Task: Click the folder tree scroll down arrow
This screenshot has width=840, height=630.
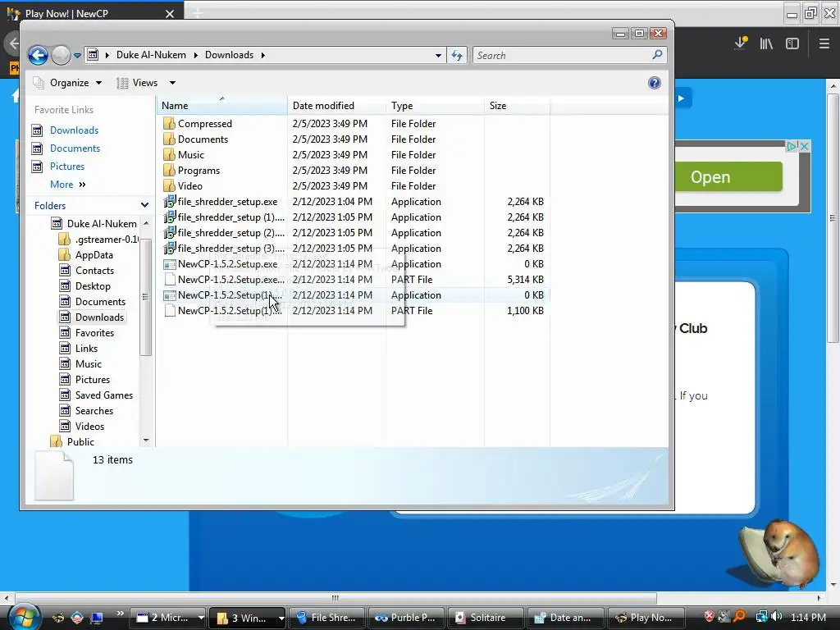Action: coord(146,441)
